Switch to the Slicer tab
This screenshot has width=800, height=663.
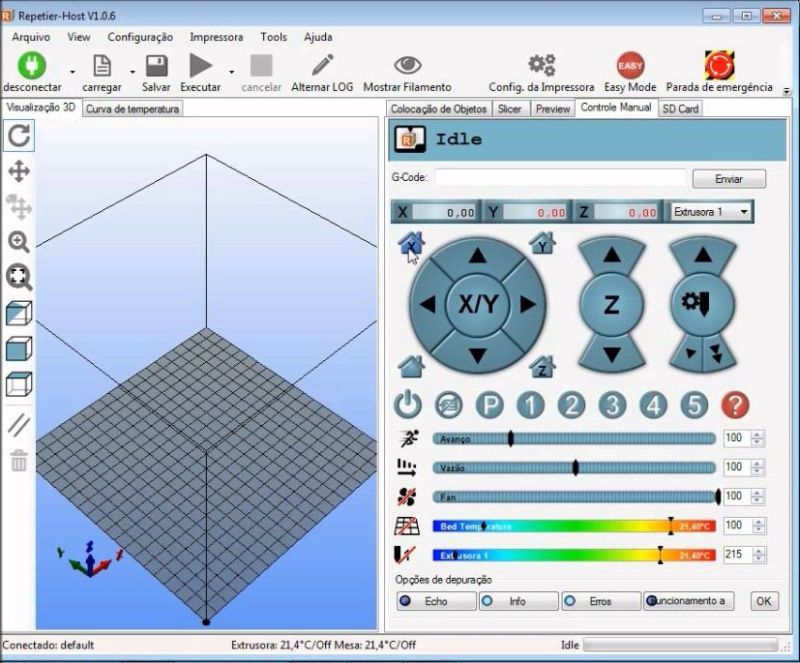pos(509,109)
